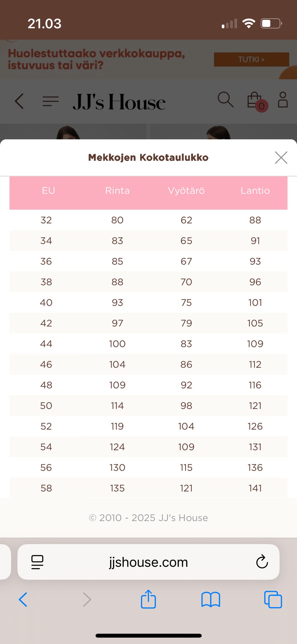
Task: Tap the Rinta column header
Action: pos(117,191)
